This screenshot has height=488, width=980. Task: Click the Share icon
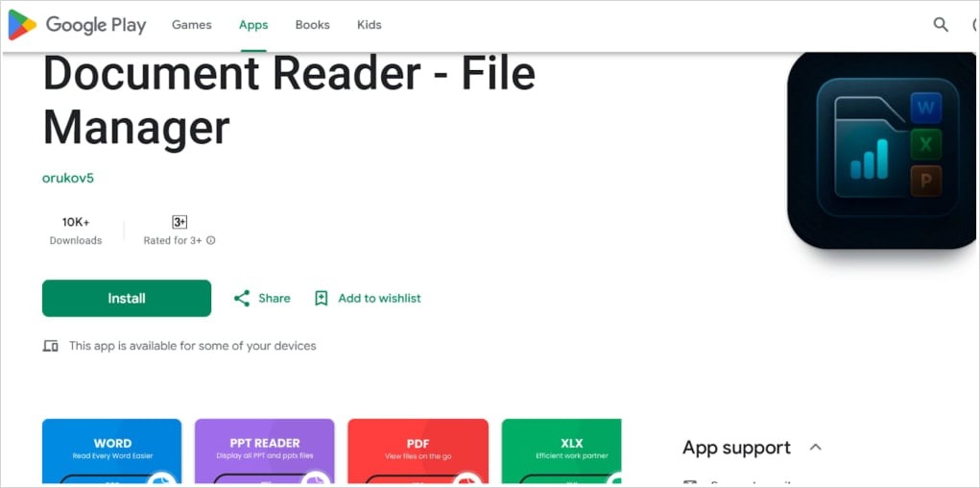(x=242, y=299)
